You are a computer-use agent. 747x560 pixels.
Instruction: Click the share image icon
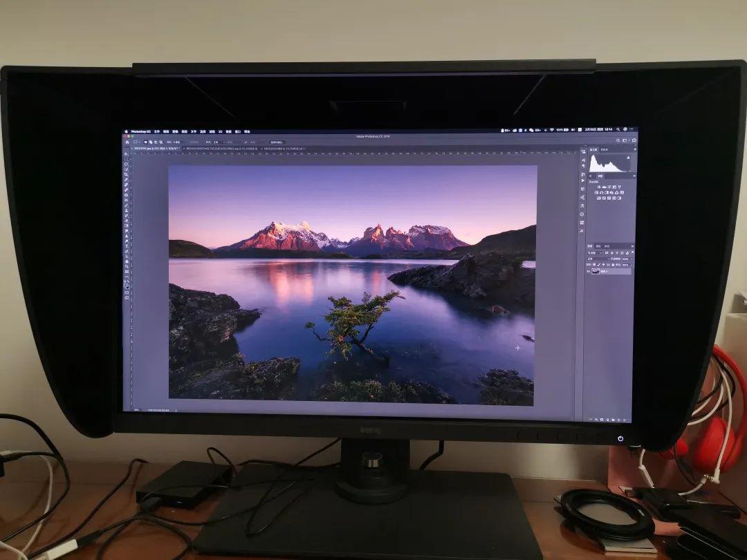pyautogui.click(x=634, y=140)
